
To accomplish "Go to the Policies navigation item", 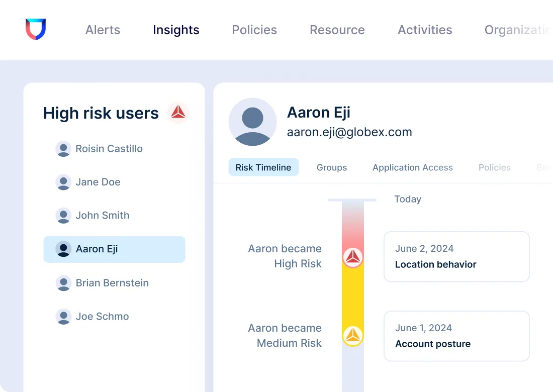I will [x=254, y=30].
